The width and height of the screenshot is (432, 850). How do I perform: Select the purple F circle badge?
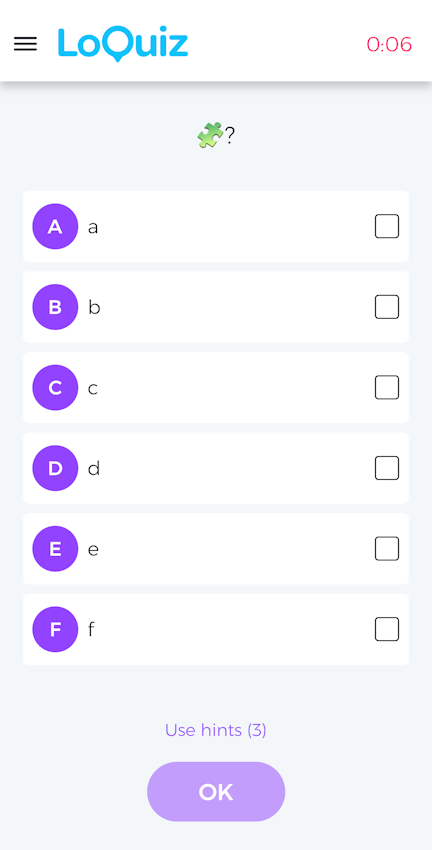[x=55, y=629]
